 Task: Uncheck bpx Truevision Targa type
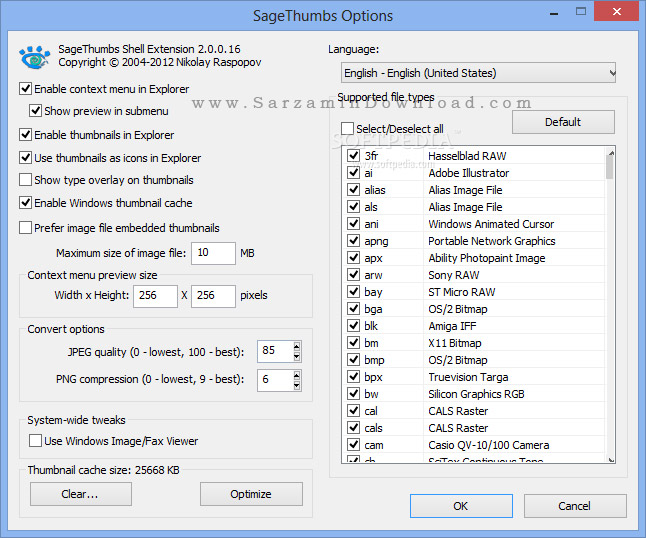click(353, 377)
